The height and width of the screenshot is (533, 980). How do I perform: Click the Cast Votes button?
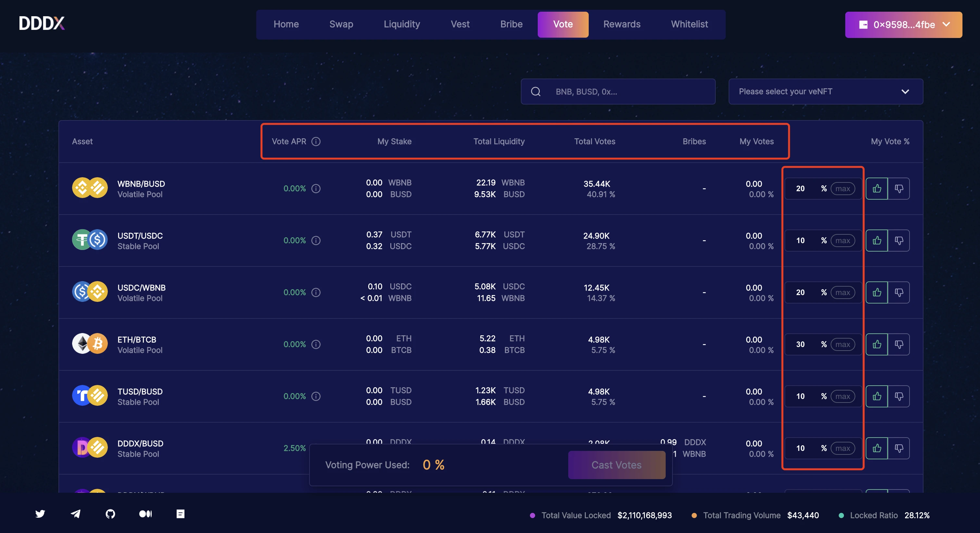pyautogui.click(x=616, y=465)
